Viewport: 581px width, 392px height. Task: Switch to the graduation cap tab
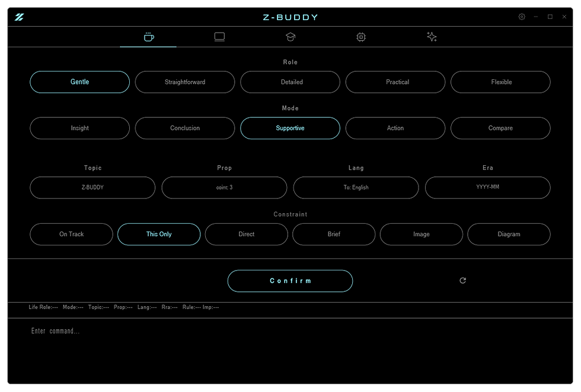290,37
